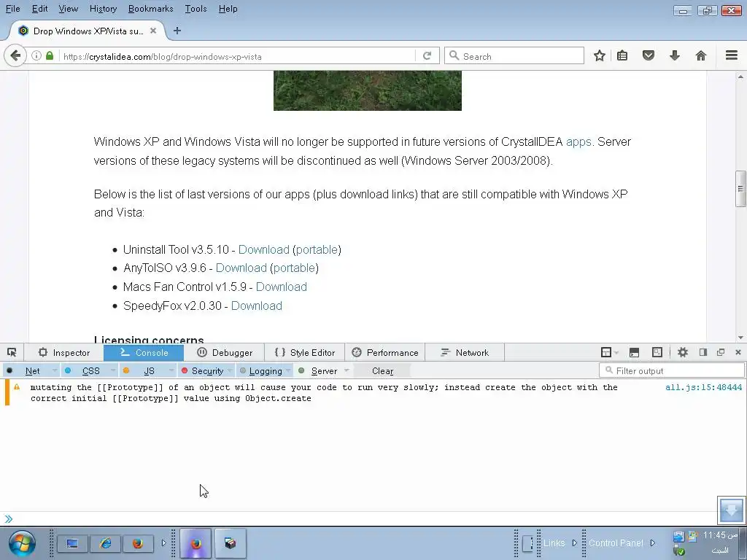
Task: Switch to the active Firefox taskbar button
Action: [196, 543]
